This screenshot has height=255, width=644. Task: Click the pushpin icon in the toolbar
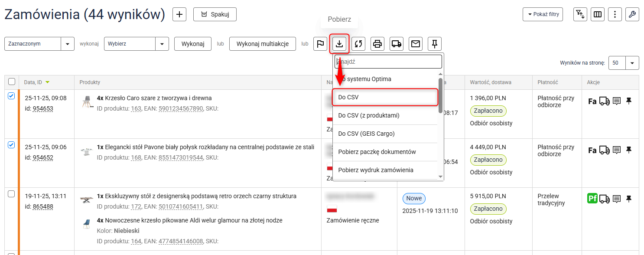click(x=435, y=44)
